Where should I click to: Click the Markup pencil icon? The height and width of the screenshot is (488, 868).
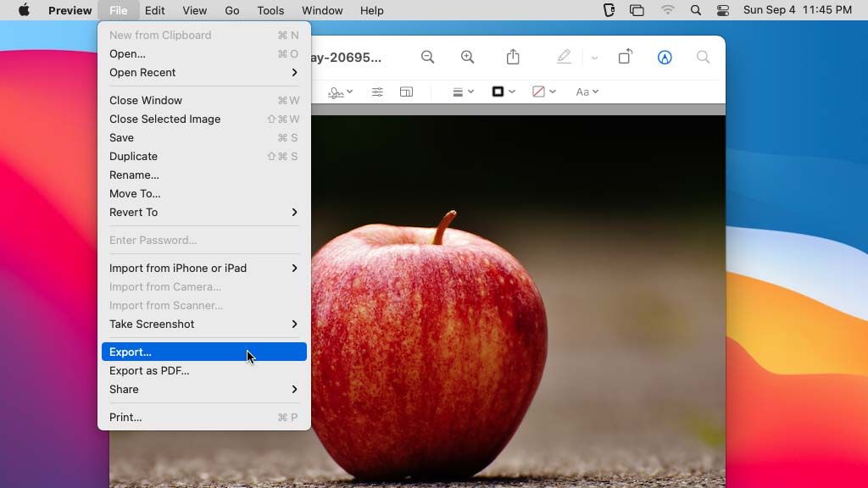[x=564, y=57]
